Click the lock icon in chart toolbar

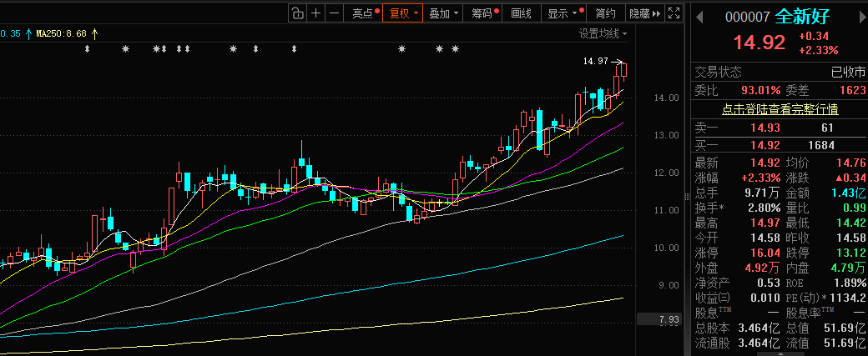coord(298,13)
